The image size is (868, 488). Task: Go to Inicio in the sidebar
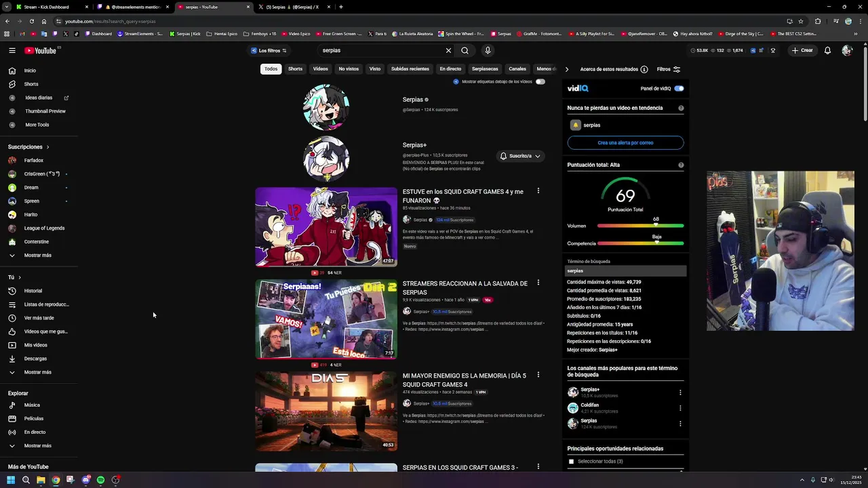point(30,70)
